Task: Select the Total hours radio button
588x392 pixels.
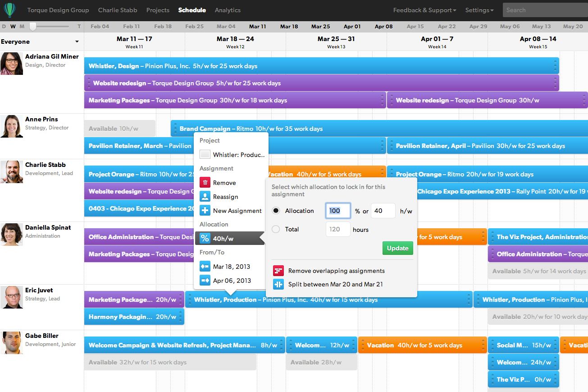Action: click(276, 229)
